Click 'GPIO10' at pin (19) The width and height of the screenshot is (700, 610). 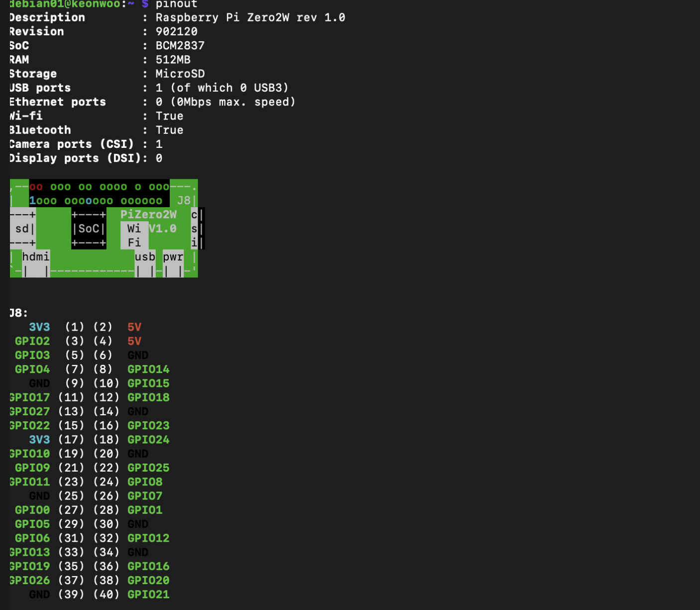point(29,454)
